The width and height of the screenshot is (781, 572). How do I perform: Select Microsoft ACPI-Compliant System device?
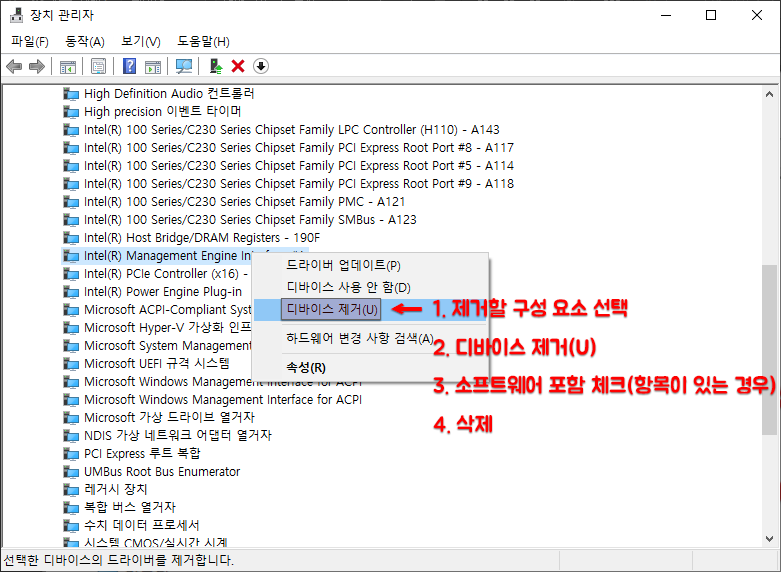coord(168,309)
